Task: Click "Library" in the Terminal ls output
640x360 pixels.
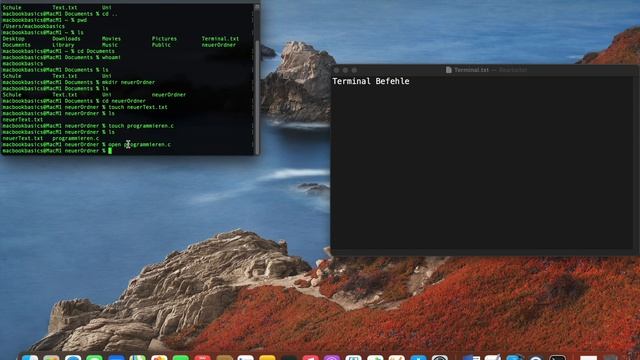Action: point(63,45)
